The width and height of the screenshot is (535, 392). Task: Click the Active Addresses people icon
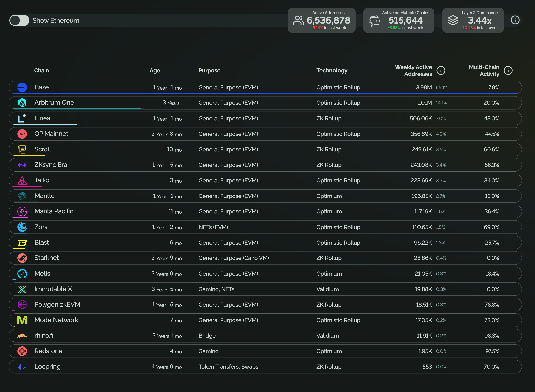298,20
